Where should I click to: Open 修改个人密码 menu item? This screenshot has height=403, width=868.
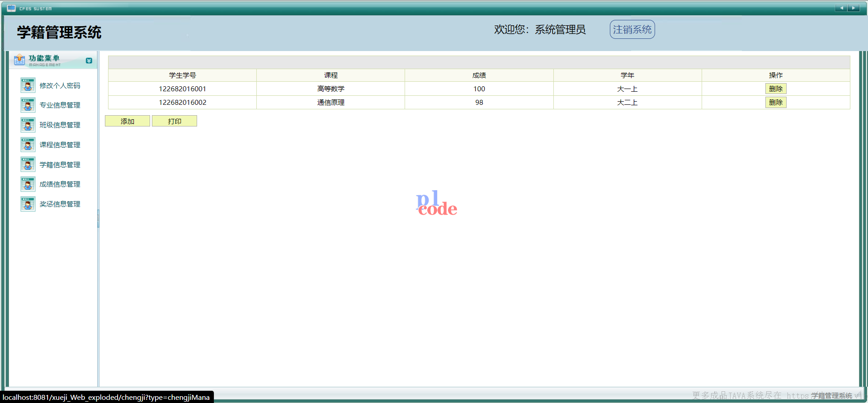[60, 86]
